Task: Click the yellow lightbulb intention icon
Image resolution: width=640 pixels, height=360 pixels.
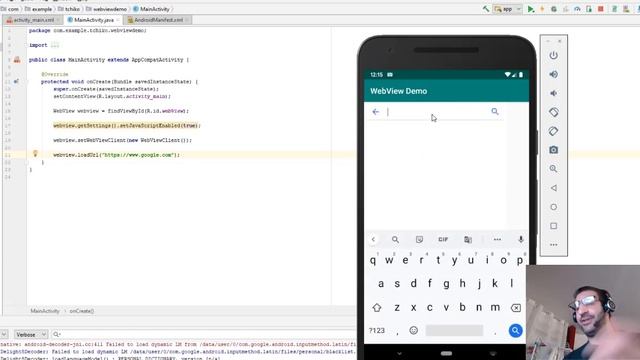Action: coord(35,154)
